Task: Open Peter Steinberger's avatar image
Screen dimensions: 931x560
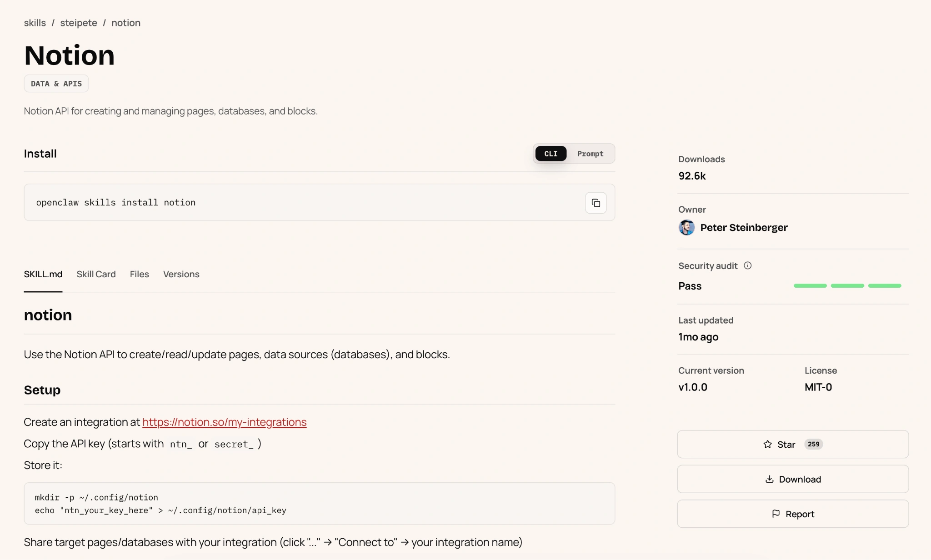Action: 686,227
